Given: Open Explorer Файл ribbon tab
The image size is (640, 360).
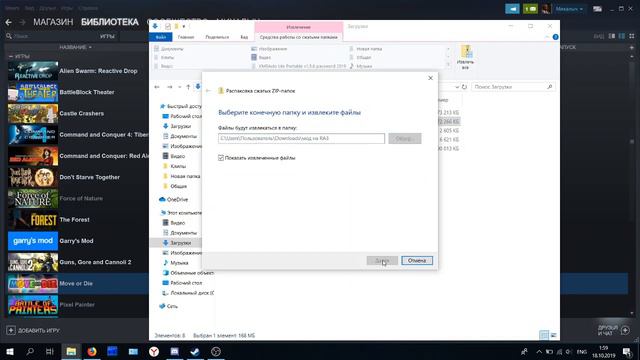Looking at the screenshot, I should tap(161, 37).
